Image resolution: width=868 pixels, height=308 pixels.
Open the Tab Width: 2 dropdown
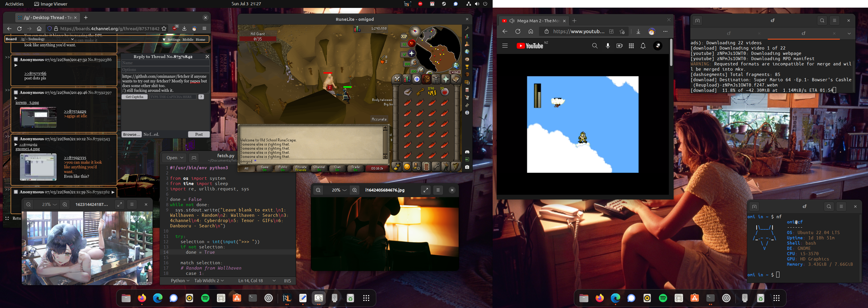(209, 281)
